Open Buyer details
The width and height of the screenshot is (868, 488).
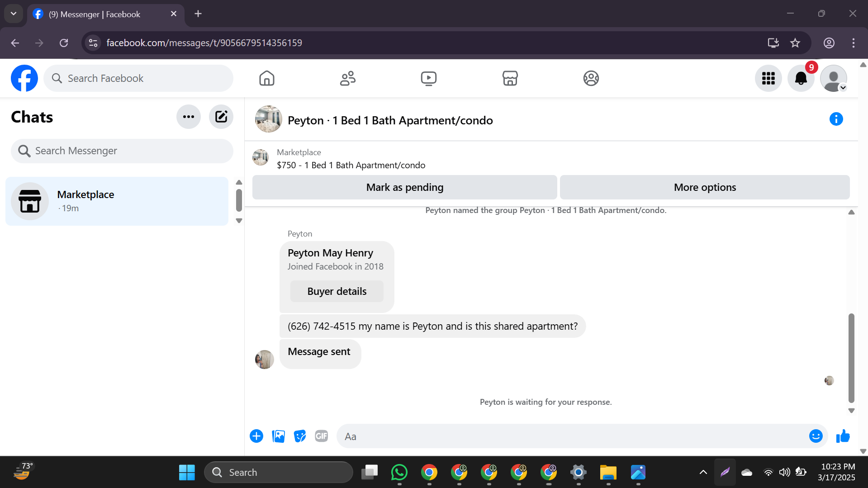pyautogui.click(x=337, y=291)
